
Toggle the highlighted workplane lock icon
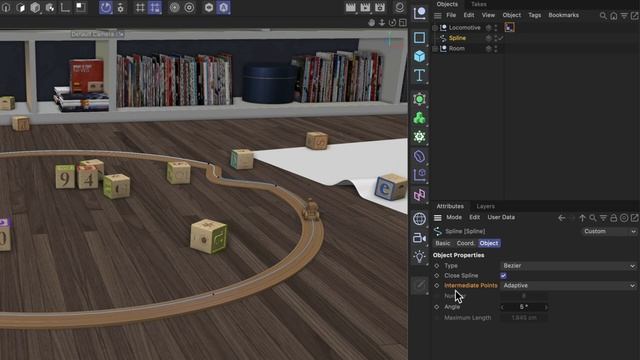(x=155, y=7)
